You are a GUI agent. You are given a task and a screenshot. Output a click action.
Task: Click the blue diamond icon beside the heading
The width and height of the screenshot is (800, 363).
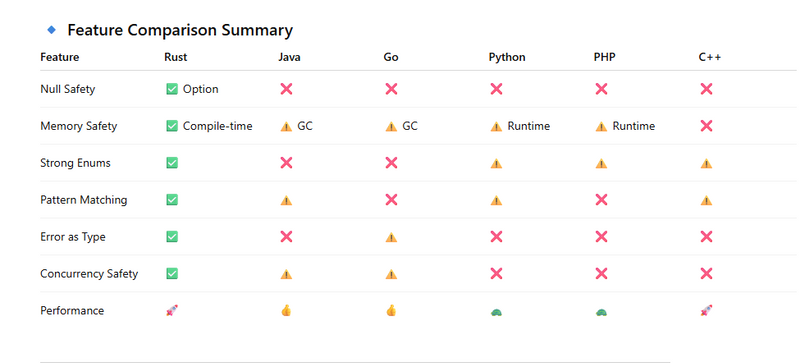click(x=51, y=30)
